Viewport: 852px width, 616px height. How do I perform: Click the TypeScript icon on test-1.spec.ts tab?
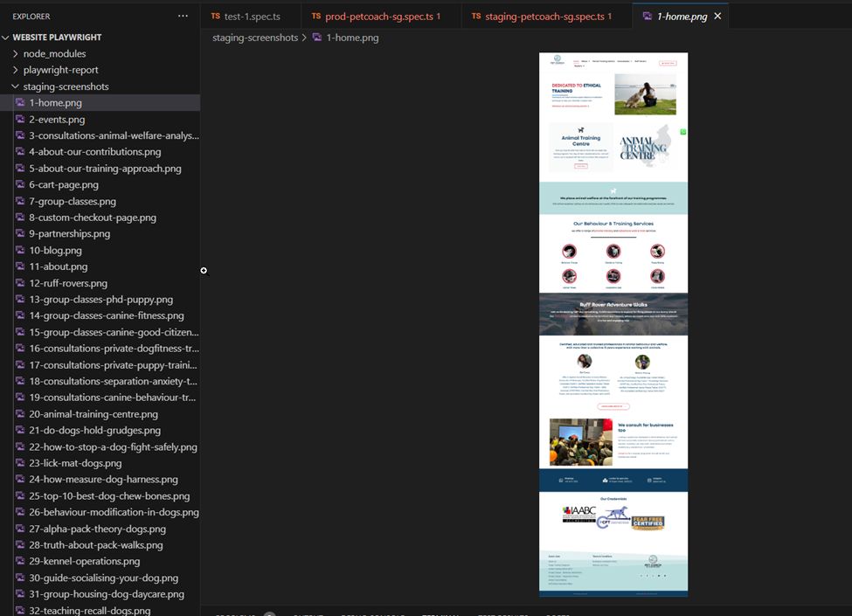coord(216,17)
